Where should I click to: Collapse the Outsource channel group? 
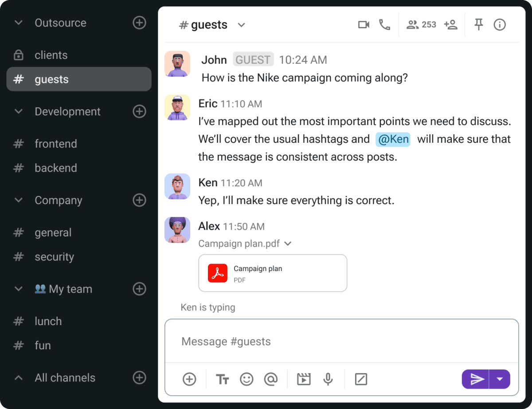(19, 23)
